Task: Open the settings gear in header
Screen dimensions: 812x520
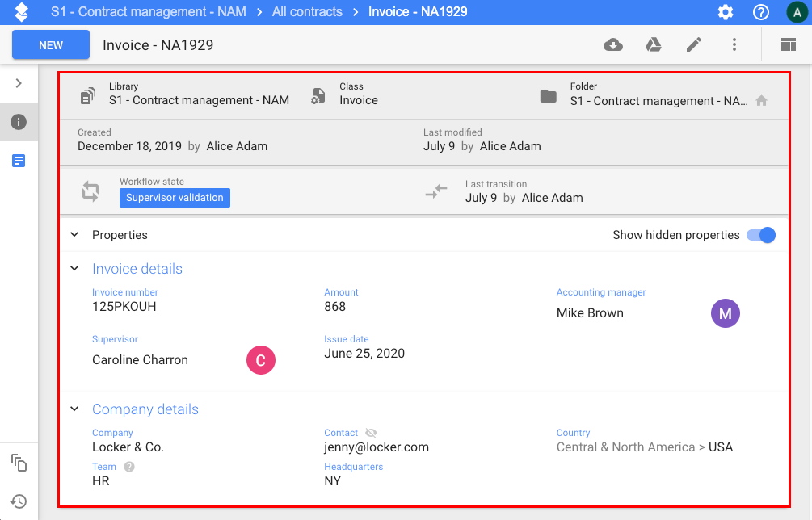Action: [x=725, y=11]
